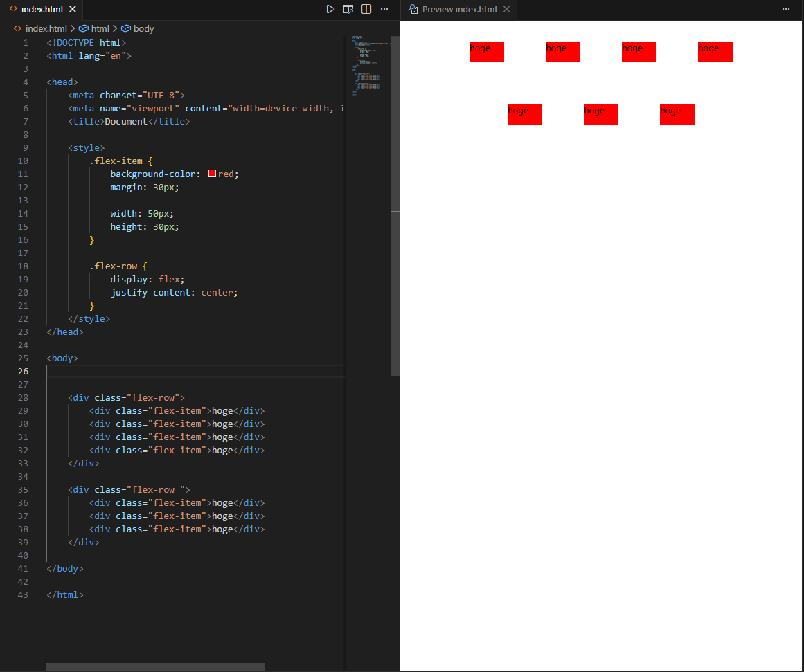This screenshot has height=672, width=804.
Task: Click the first red hoge box in preview
Action: coord(486,52)
